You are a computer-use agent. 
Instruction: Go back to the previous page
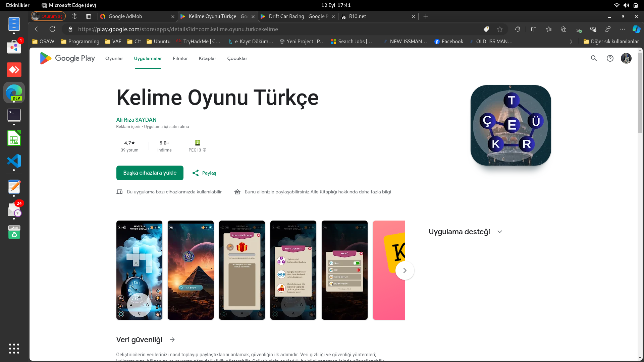(x=38, y=29)
